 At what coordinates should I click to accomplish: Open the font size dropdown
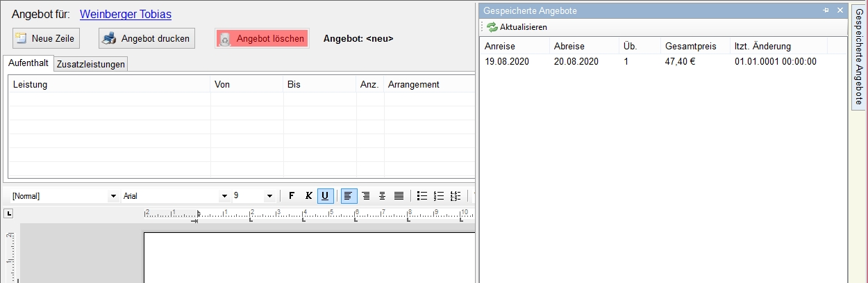tap(269, 196)
